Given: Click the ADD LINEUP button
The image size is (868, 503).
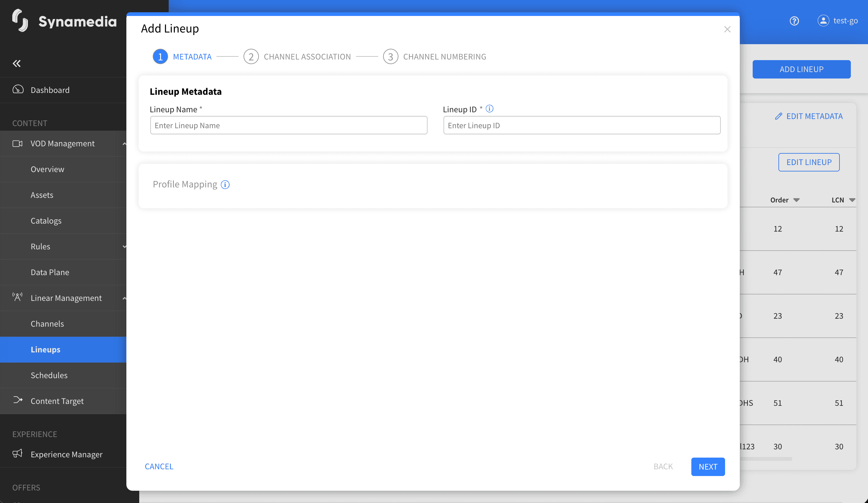Looking at the screenshot, I should point(801,69).
